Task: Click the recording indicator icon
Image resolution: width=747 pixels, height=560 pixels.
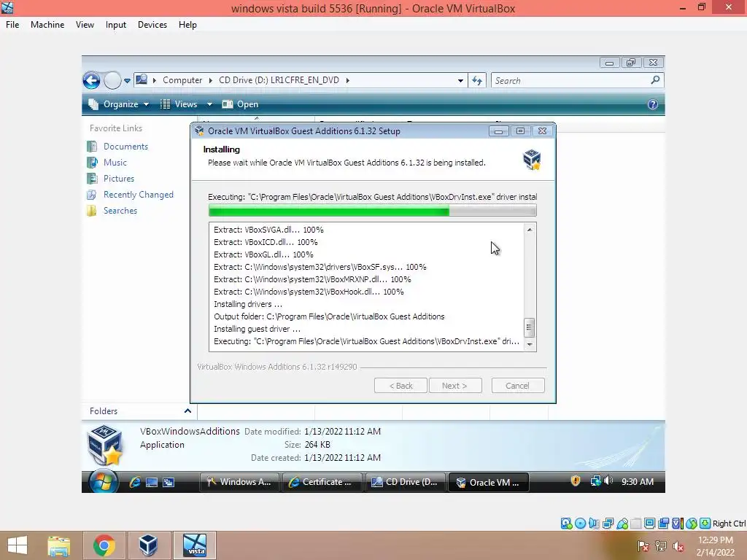Action: pyautogui.click(x=663, y=524)
